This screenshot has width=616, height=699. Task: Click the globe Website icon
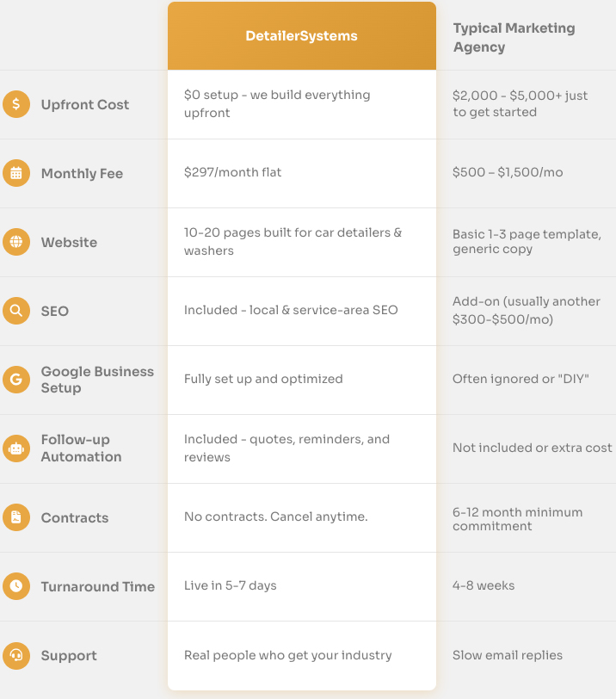pos(16,242)
